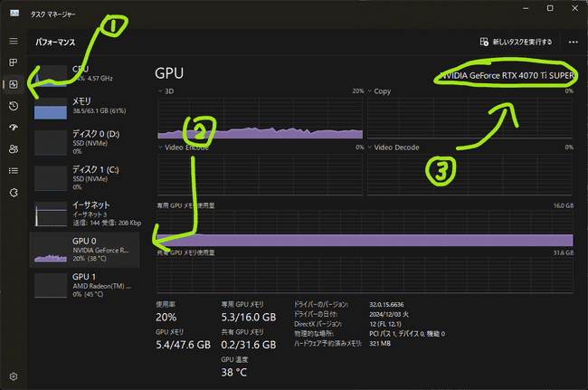This screenshot has width=588, height=390.
Task: Open the Startup apps page icon
Action: [14, 128]
